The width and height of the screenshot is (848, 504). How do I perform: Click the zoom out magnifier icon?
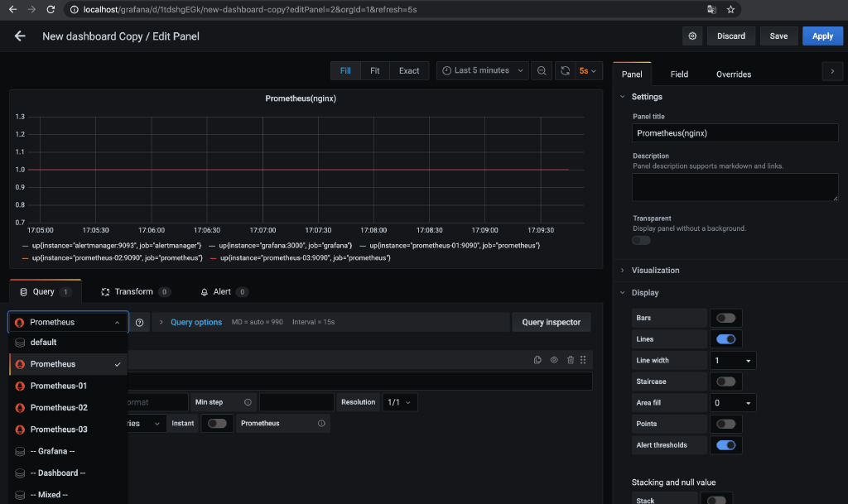pyautogui.click(x=542, y=70)
